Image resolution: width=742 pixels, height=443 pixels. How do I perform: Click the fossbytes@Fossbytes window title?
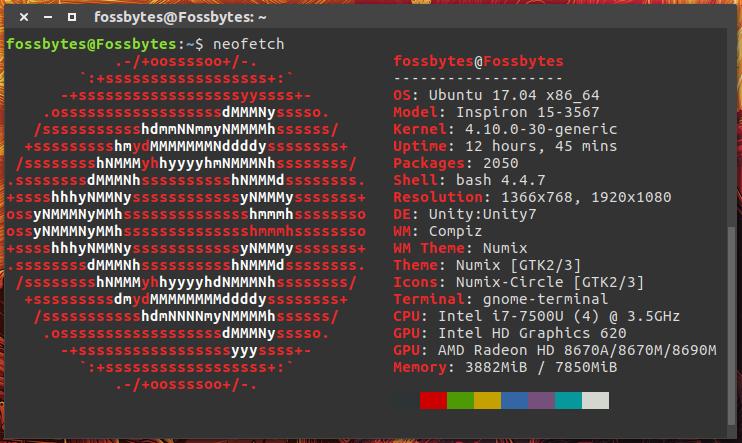pos(180,18)
